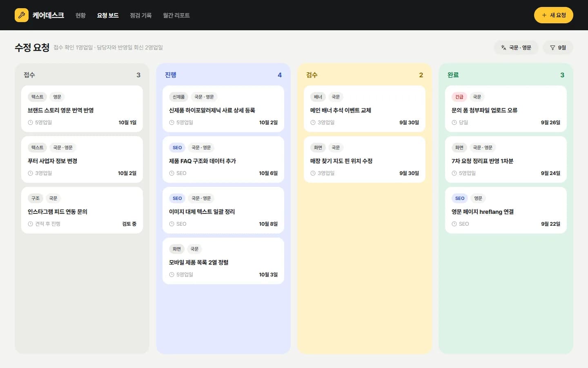Click clock icon on 인스타그램 피드 연동 문의 card
The height and width of the screenshot is (368, 588).
30,224
